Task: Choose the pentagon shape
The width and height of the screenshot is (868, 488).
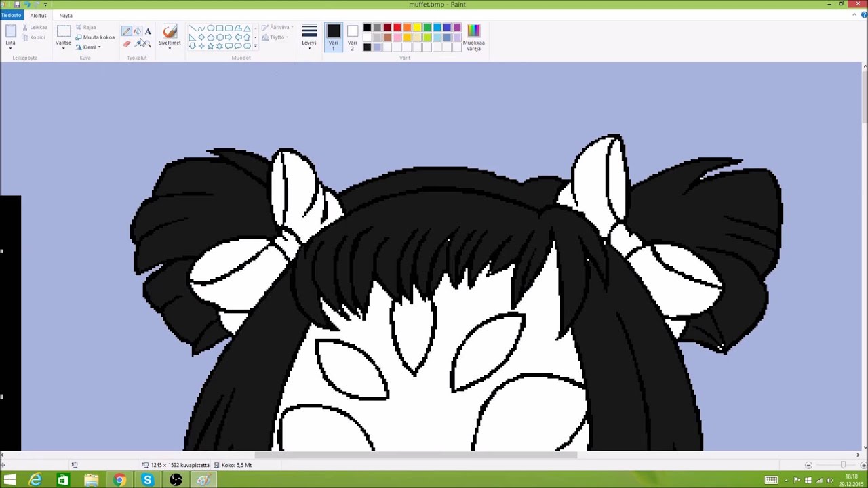Action: [x=210, y=37]
